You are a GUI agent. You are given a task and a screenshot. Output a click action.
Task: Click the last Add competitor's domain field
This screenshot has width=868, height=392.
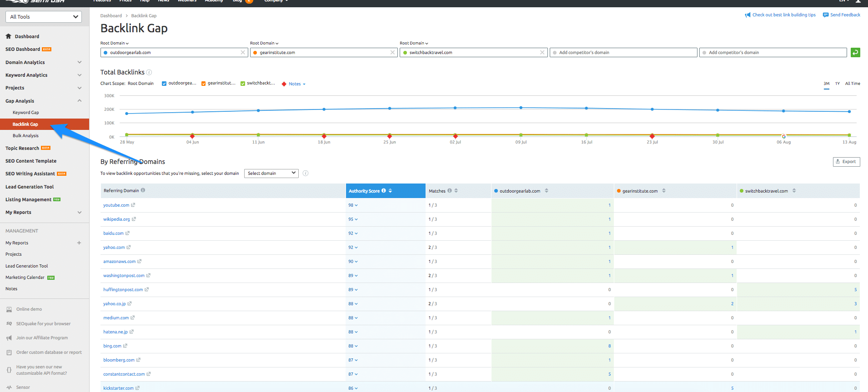click(x=773, y=53)
